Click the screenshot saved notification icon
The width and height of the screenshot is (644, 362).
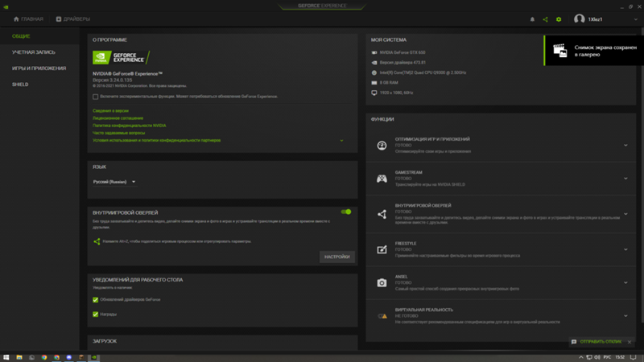pyautogui.click(x=559, y=51)
